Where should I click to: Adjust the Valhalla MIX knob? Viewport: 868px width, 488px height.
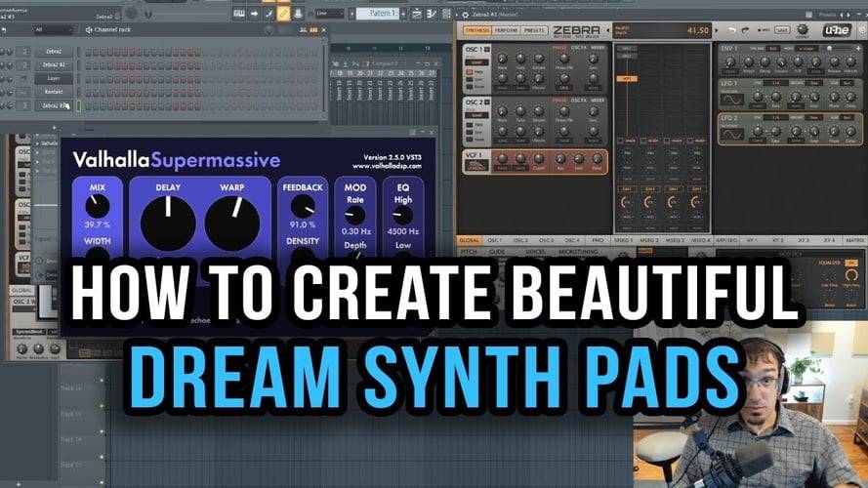[97, 206]
